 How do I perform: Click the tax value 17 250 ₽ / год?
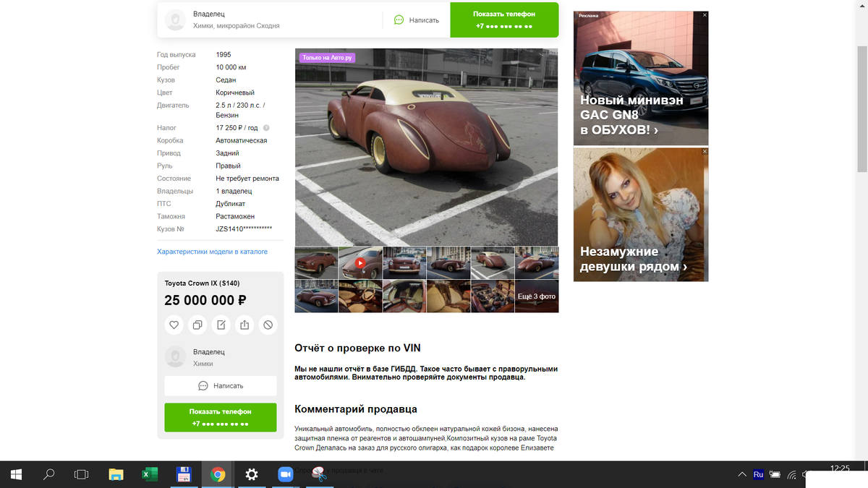(x=237, y=128)
